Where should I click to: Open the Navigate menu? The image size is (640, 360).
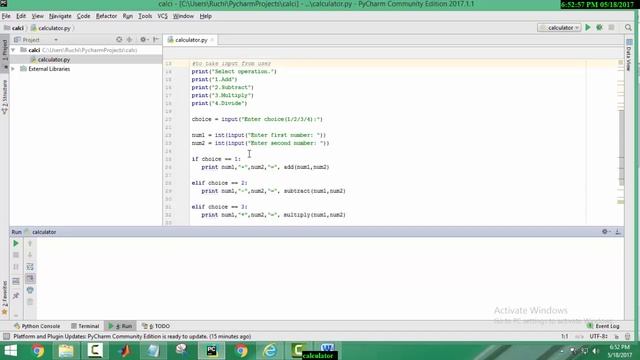[60, 16]
